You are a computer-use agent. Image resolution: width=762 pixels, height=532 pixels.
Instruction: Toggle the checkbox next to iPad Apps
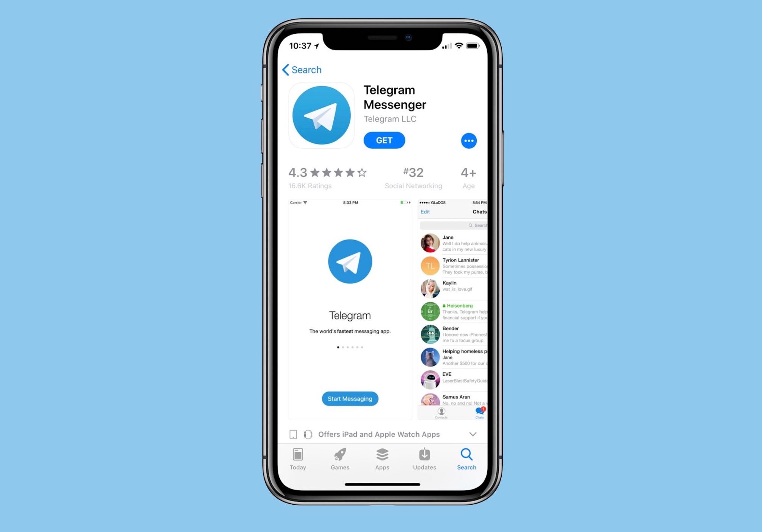[294, 434]
